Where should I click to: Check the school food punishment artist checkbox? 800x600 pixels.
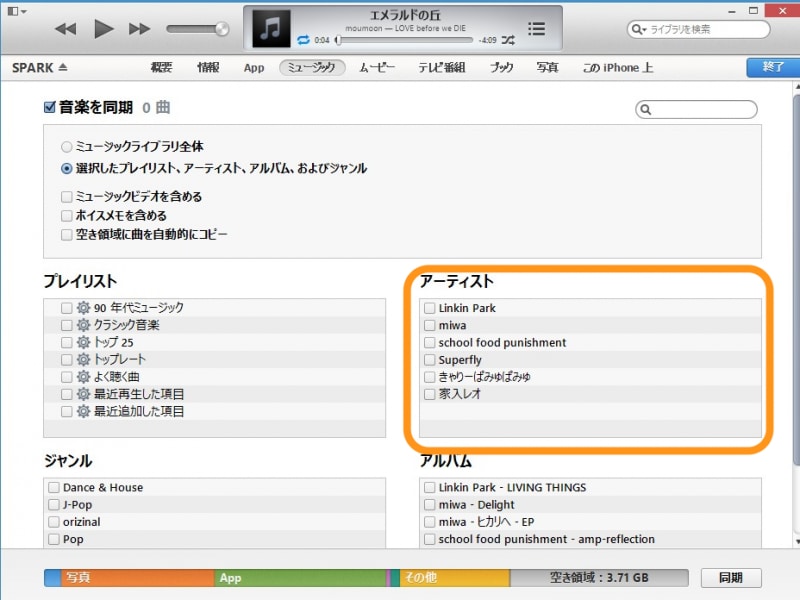click(430, 343)
